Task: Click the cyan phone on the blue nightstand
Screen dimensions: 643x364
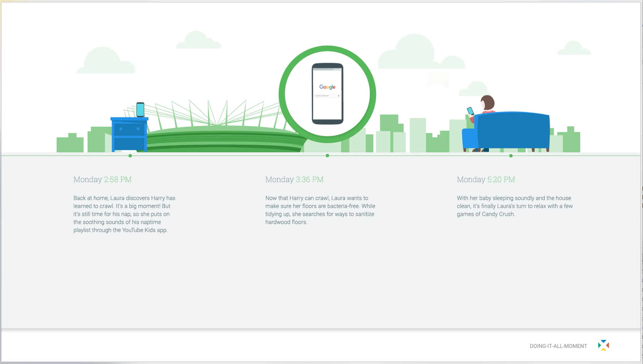Action: click(x=140, y=110)
